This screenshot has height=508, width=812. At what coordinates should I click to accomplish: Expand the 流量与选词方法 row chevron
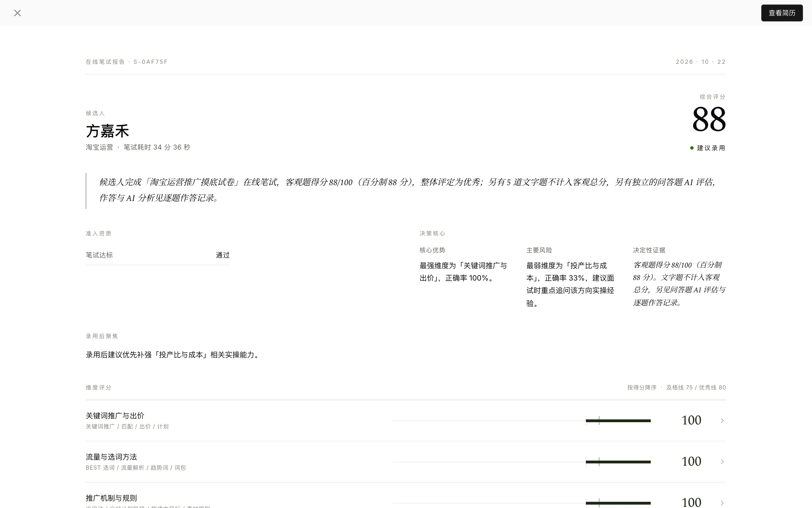point(722,462)
